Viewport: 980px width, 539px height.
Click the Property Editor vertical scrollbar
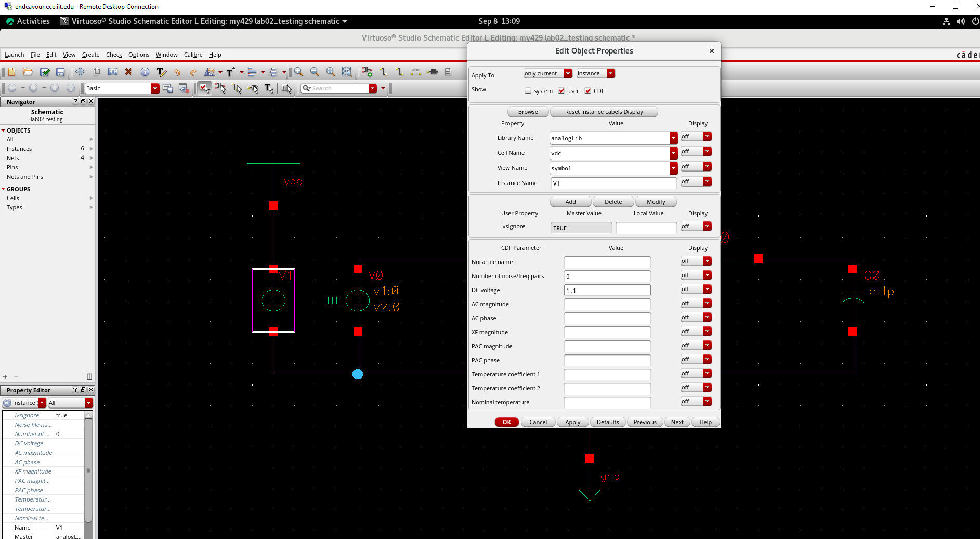click(88, 470)
